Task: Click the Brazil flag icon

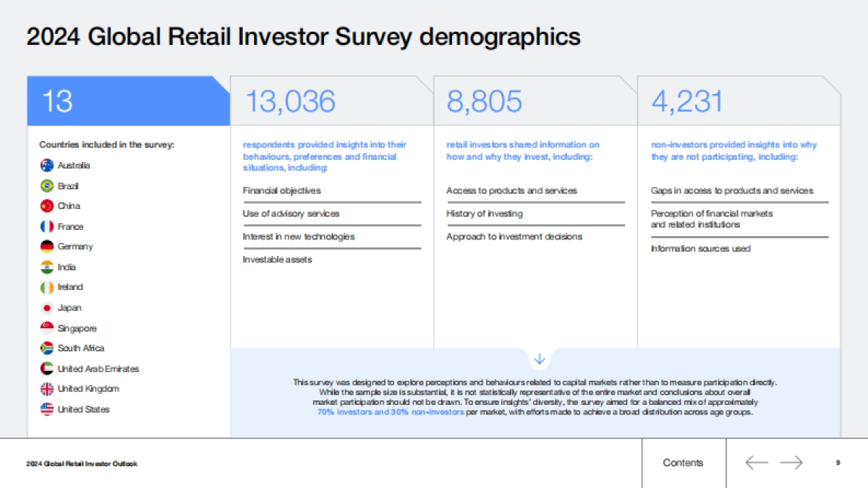Action: [x=47, y=186]
